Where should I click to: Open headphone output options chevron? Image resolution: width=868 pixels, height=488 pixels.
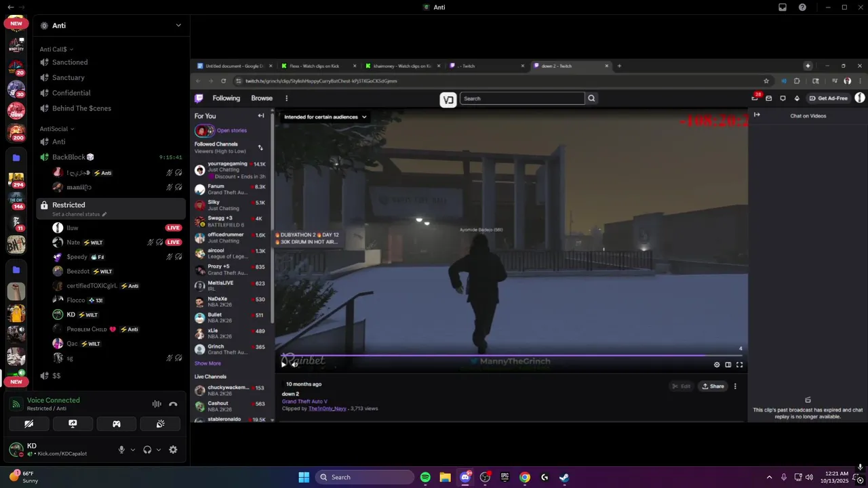coord(159,449)
